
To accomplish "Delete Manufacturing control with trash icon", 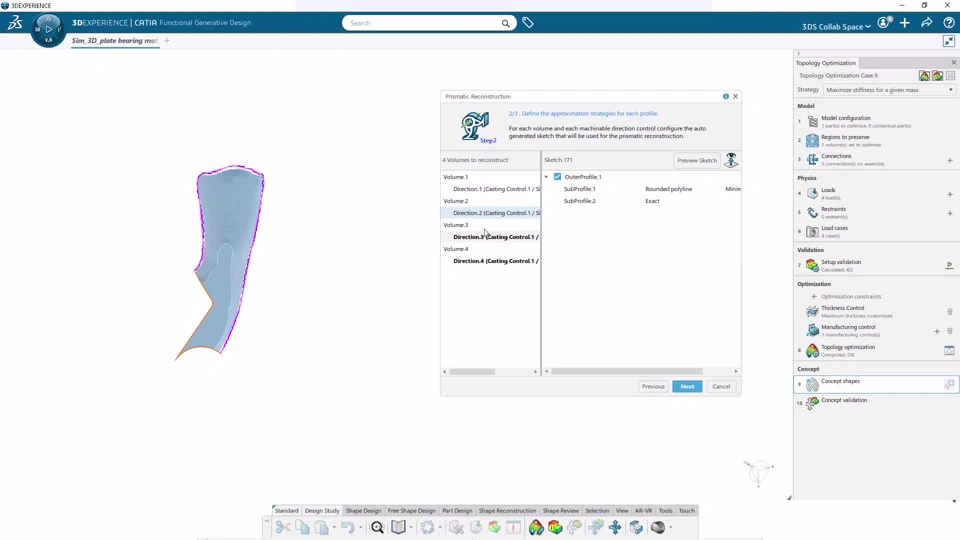I will [950, 331].
